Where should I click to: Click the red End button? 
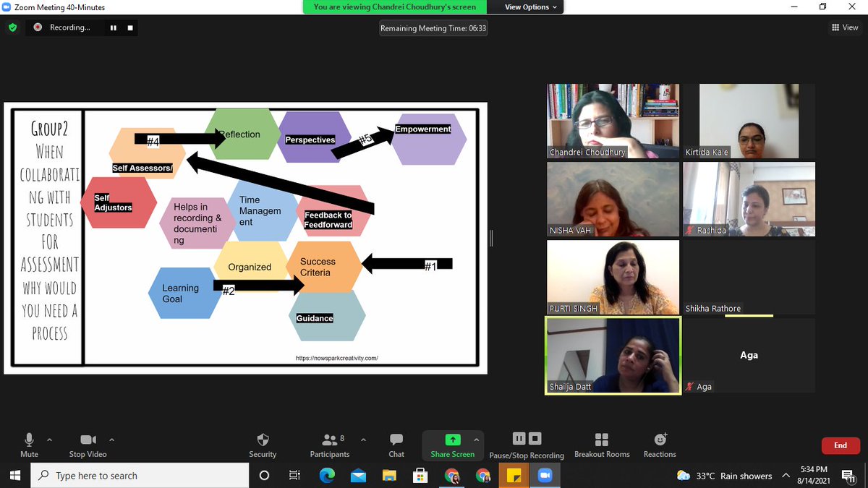(840, 445)
